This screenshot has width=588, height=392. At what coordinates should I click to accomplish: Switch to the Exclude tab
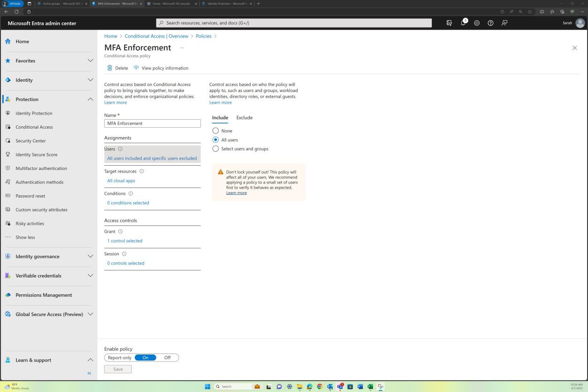[x=244, y=117]
